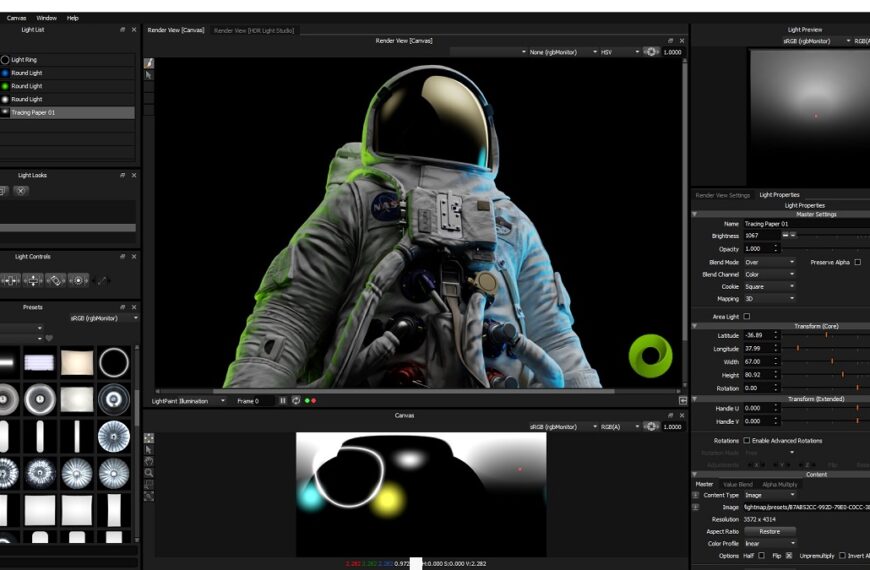870x570 pixels.
Task: Float the Light Looks panel
Action: 123,175
